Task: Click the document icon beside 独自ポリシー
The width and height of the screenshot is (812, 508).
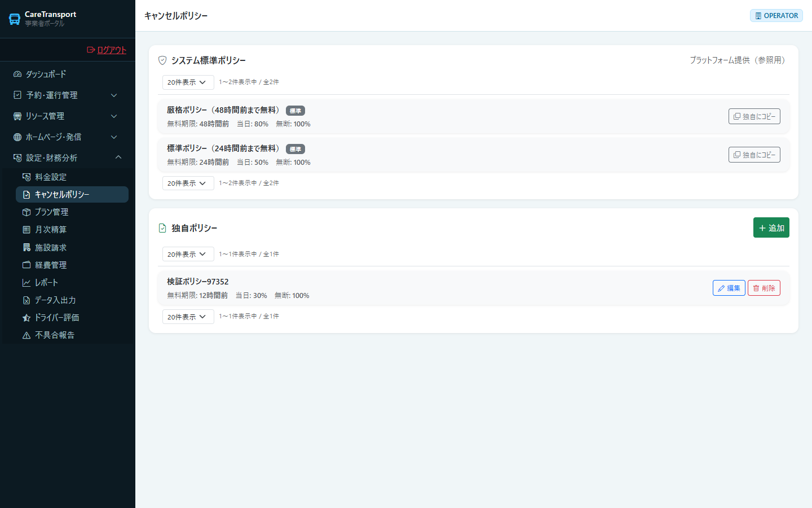Action: [162, 228]
